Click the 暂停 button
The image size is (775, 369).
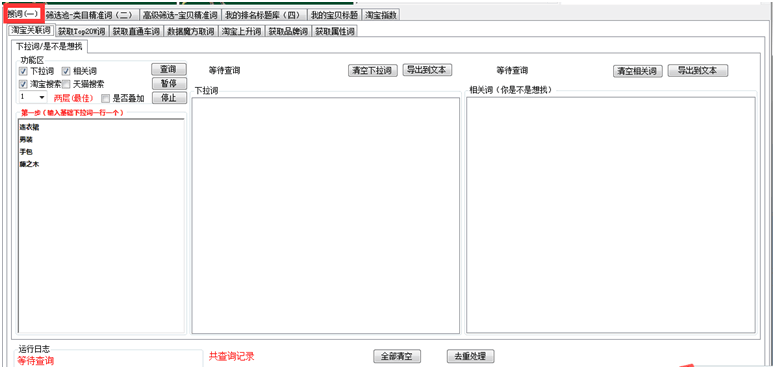pos(169,83)
